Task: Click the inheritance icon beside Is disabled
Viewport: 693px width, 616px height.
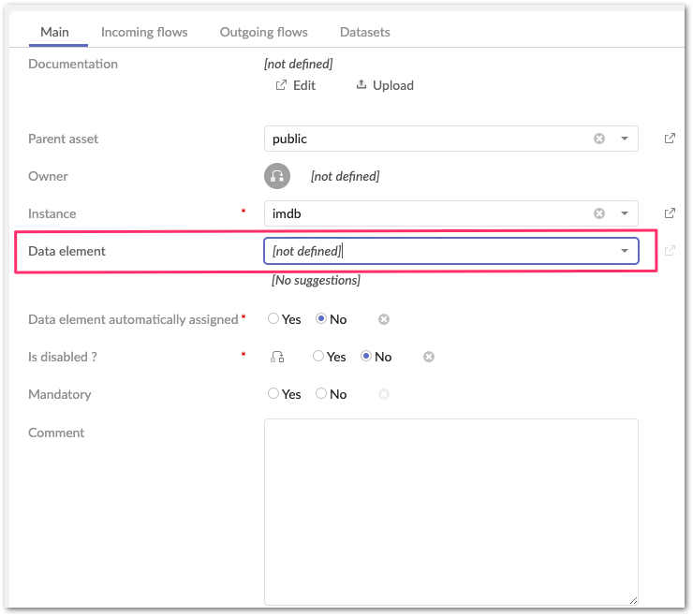Action: (x=276, y=357)
